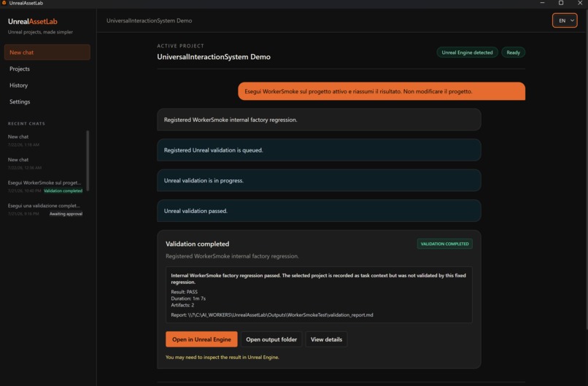Click the Unreal Engine detected badge
588x386 pixels.
pyautogui.click(x=467, y=53)
